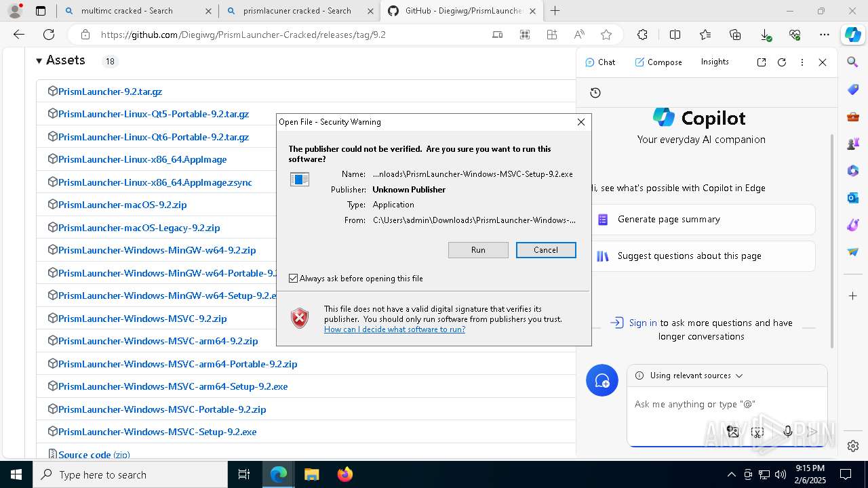868x488 pixels.
Task: Toggle the Split screen icon
Action: [x=675, y=35]
